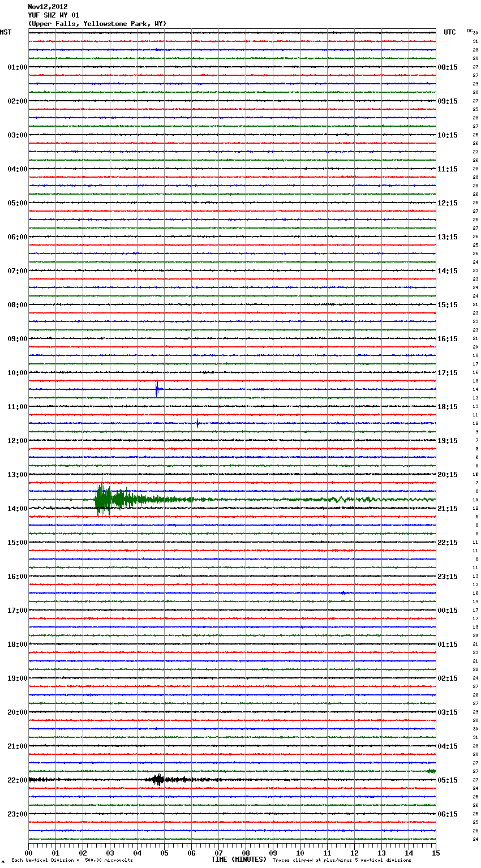The image size is (481, 868).
Task: Click the UTC column header
Action: [x=450, y=32]
